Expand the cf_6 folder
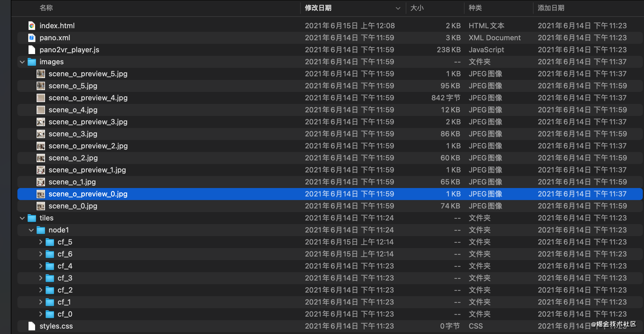Screen dimensions: 644x334 click(x=41, y=254)
